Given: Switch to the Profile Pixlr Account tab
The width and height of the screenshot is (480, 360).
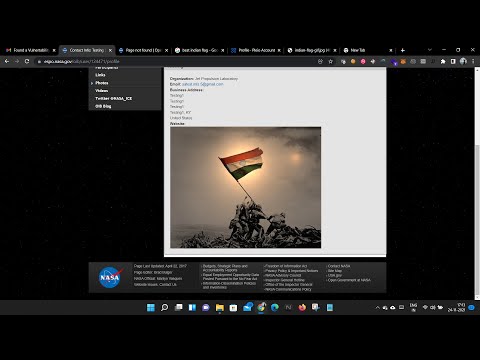Looking at the screenshot, I should pos(256,50).
